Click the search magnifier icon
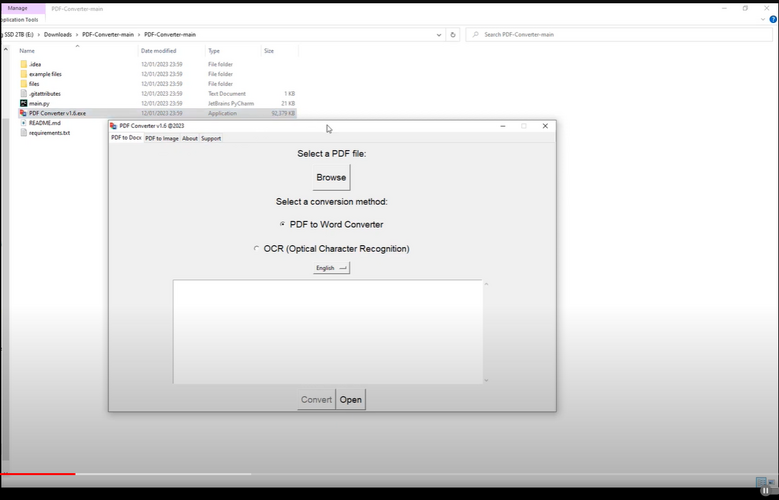Image resolution: width=779 pixels, height=500 pixels. point(476,35)
